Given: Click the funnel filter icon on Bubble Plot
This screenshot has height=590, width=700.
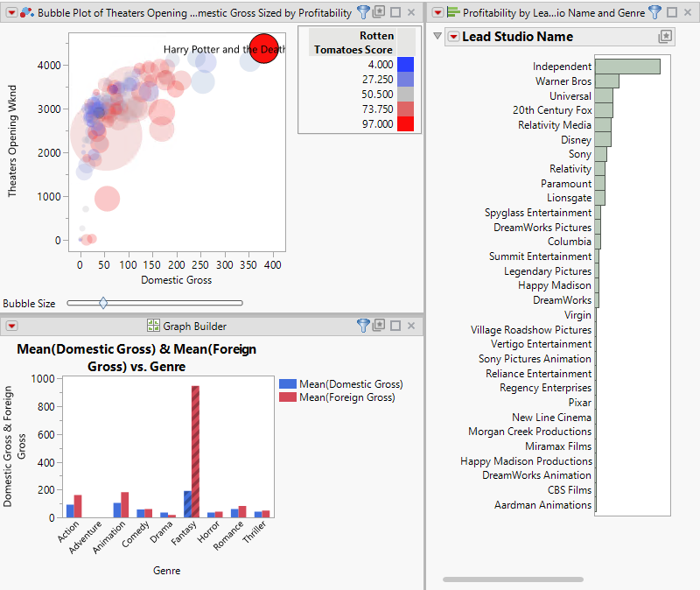Looking at the screenshot, I should [363, 12].
